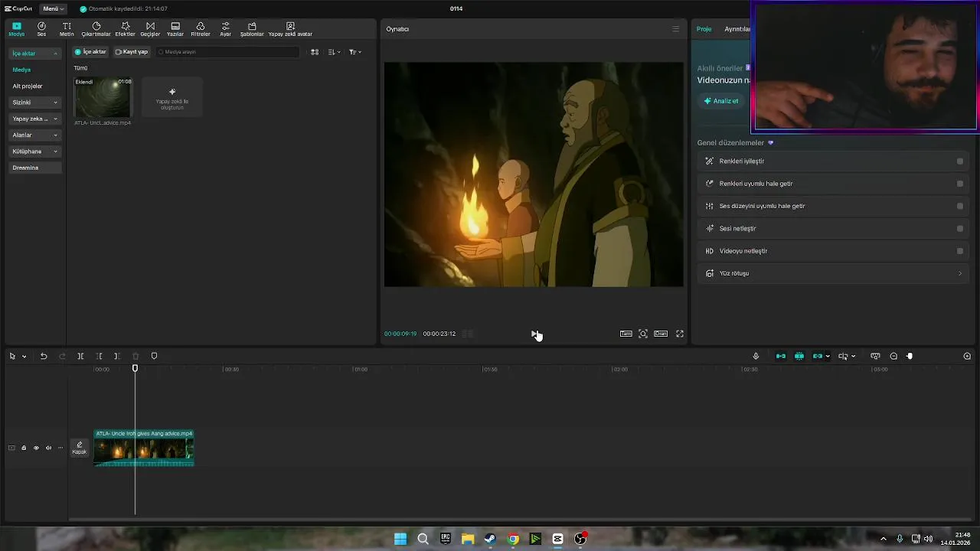Screen dimensions: 980x551
Task: Switch to the Proje tab
Action: tap(704, 29)
